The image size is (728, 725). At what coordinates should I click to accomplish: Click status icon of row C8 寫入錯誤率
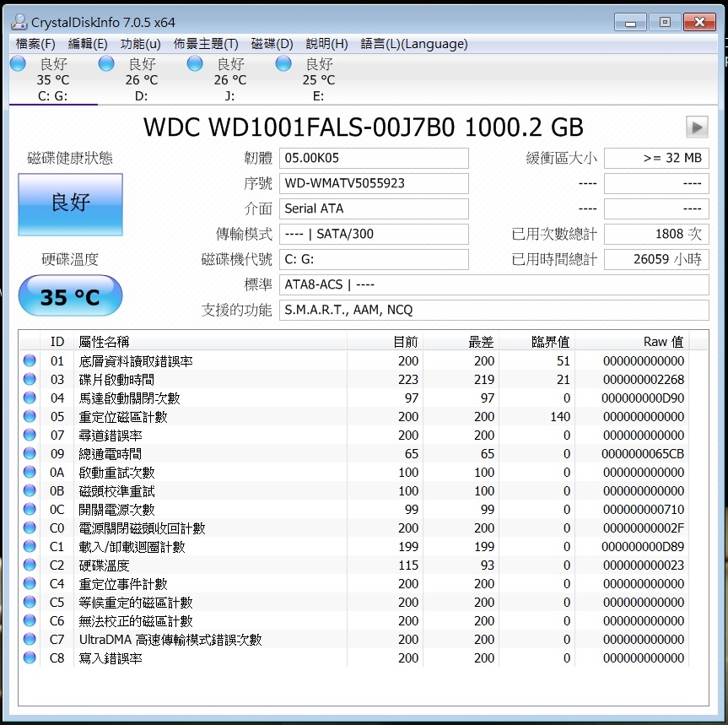pyautogui.click(x=30, y=657)
